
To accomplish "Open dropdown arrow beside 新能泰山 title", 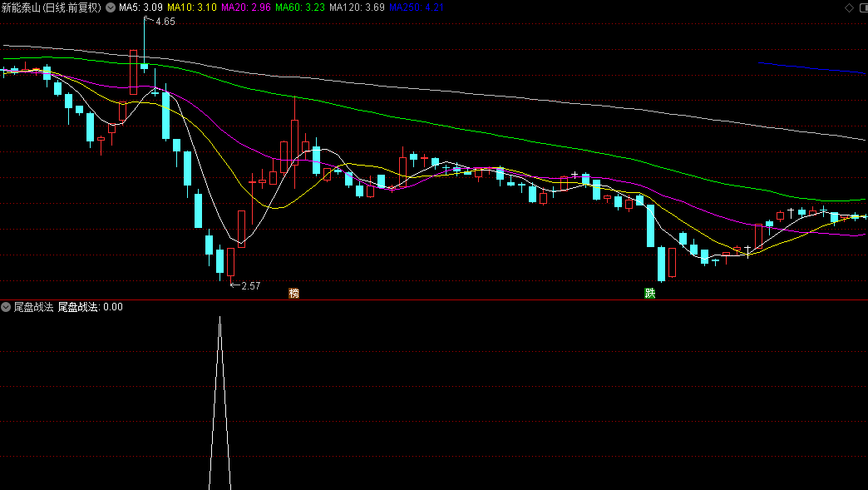I will 110,7.
